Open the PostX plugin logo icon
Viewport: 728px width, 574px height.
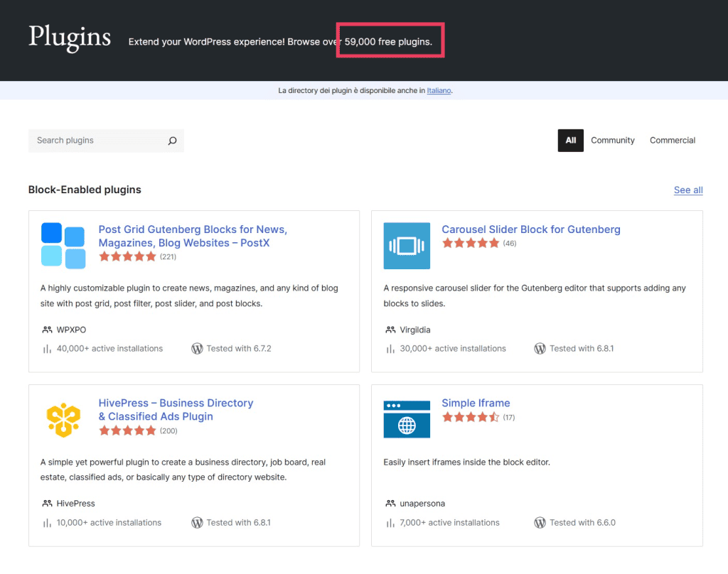63,246
